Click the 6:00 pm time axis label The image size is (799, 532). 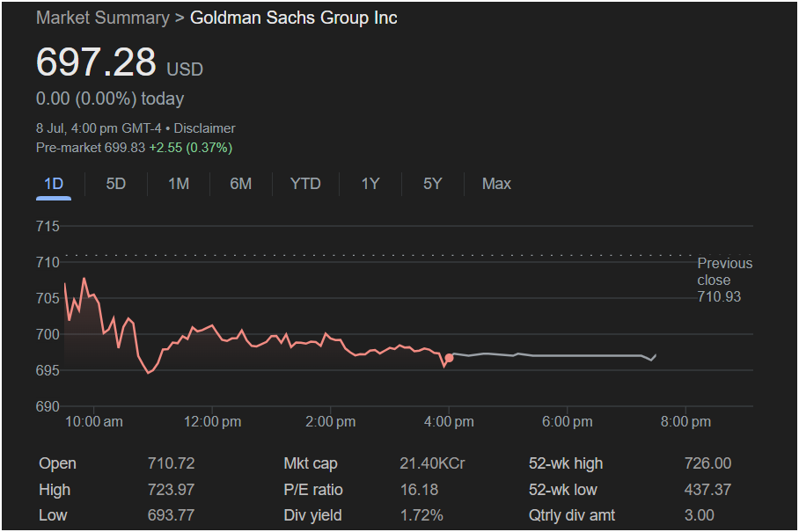tap(568, 421)
